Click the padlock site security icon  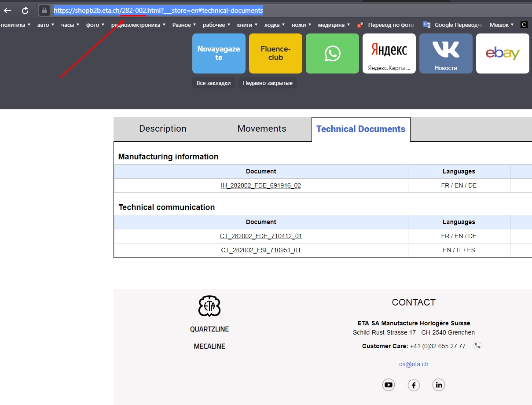coord(44,11)
